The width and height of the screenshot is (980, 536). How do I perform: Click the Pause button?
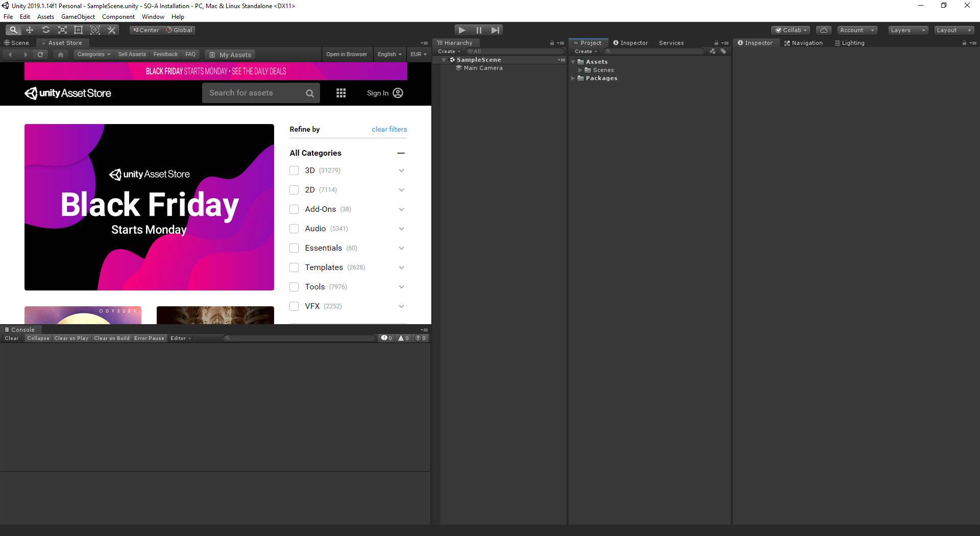[479, 30]
